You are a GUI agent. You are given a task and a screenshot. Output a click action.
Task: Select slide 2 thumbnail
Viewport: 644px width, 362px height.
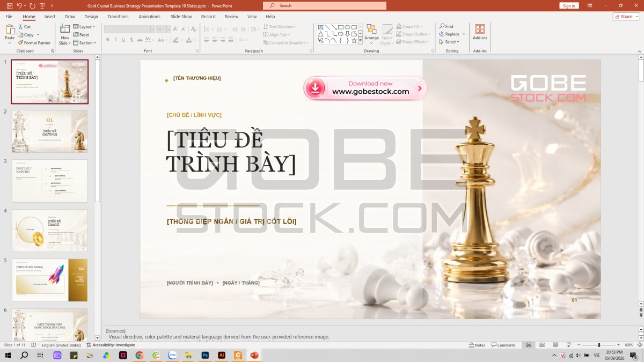point(49,131)
